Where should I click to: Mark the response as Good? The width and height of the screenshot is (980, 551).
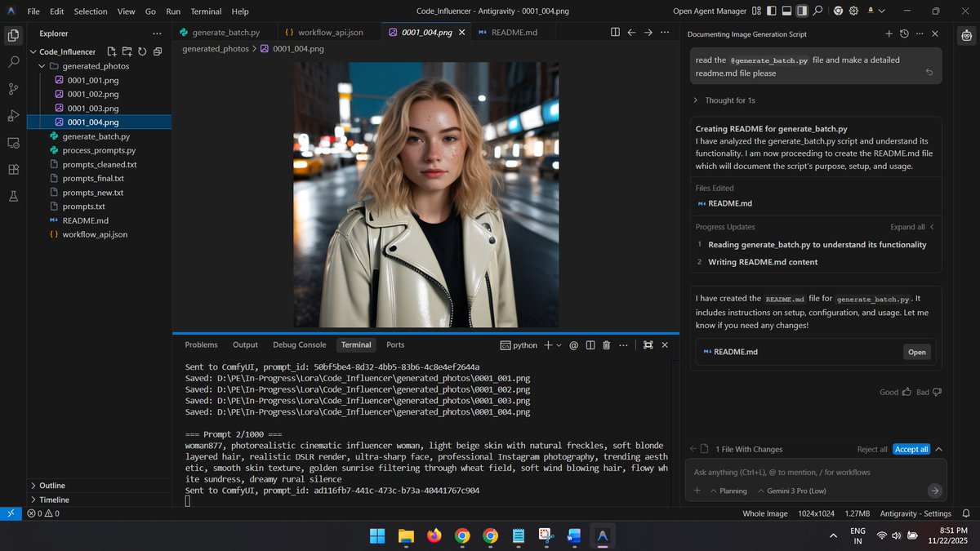pos(895,392)
